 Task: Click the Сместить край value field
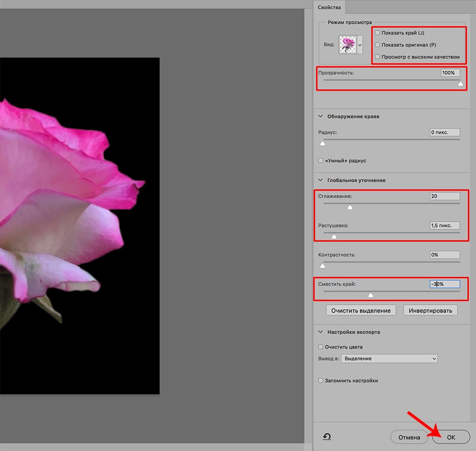coord(445,284)
